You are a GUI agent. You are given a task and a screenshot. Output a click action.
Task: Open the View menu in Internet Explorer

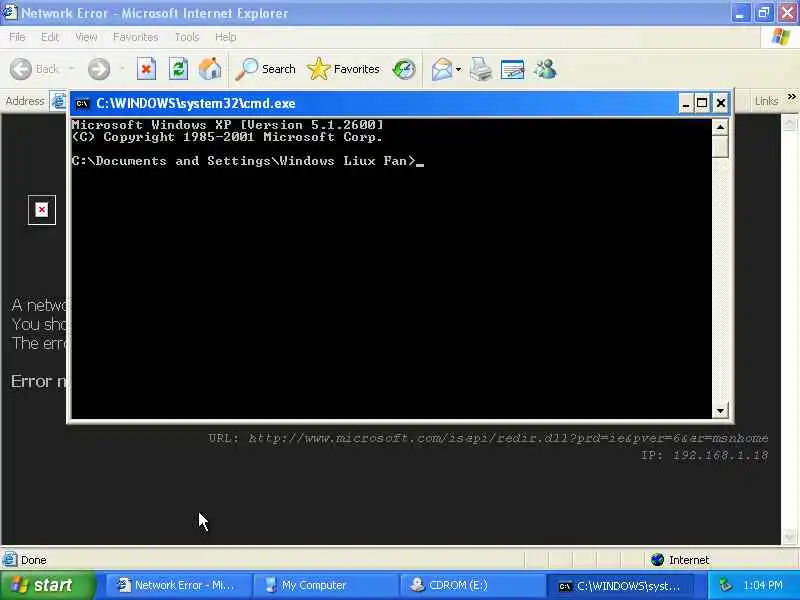pos(86,37)
